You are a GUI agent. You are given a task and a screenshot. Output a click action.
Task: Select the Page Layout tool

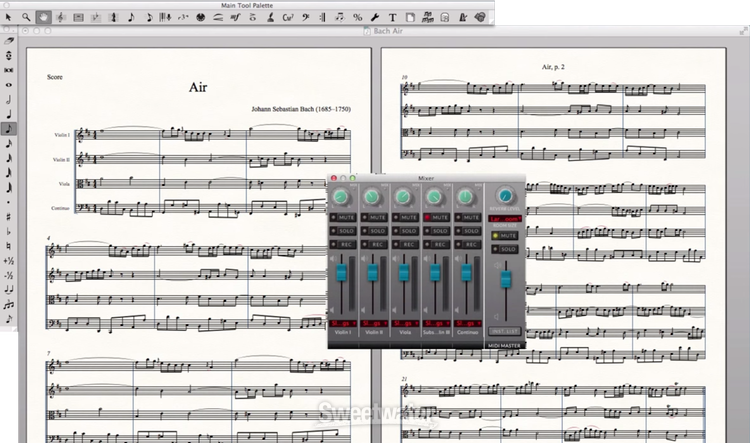tap(410, 18)
